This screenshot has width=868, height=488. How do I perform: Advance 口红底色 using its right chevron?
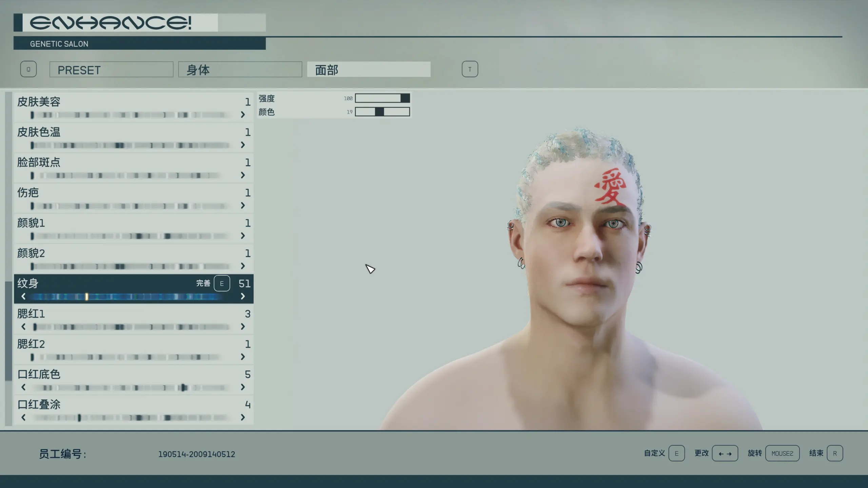click(243, 387)
